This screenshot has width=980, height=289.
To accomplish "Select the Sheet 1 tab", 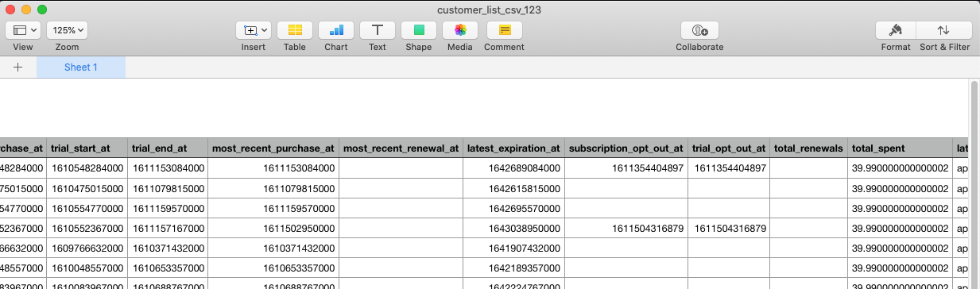I will 81,67.
